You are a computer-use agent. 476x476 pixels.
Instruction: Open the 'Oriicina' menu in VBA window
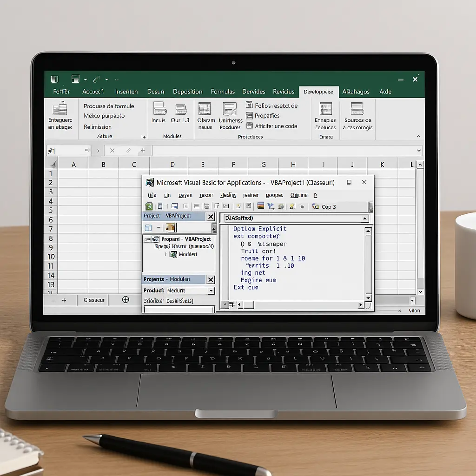pyautogui.click(x=299, y=195)
